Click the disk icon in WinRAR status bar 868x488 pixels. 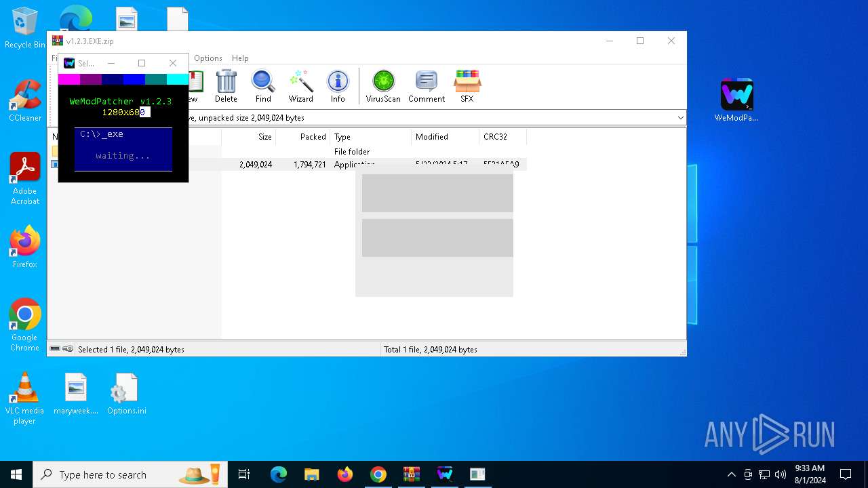[55, 349]
